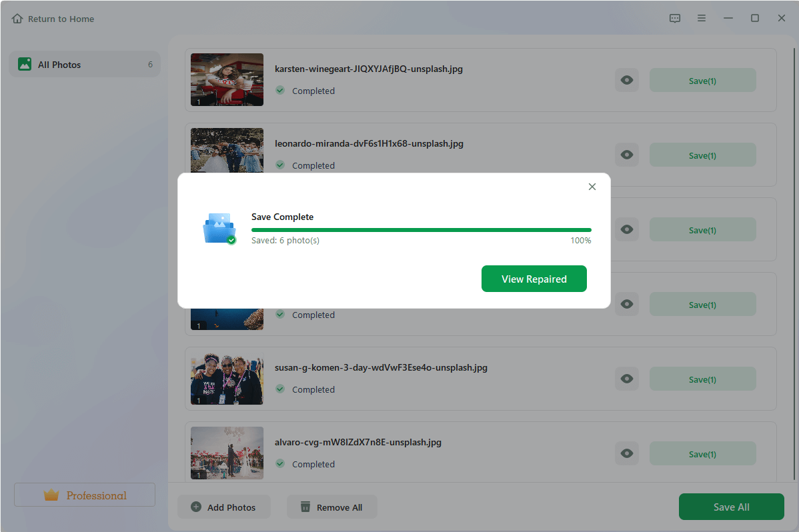Click the repaired photo folder icon in dialog

[x=219, y=227]
